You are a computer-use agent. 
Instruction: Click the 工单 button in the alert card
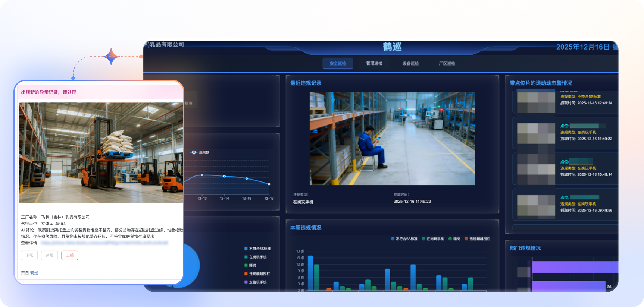click(x=69, y=255)
